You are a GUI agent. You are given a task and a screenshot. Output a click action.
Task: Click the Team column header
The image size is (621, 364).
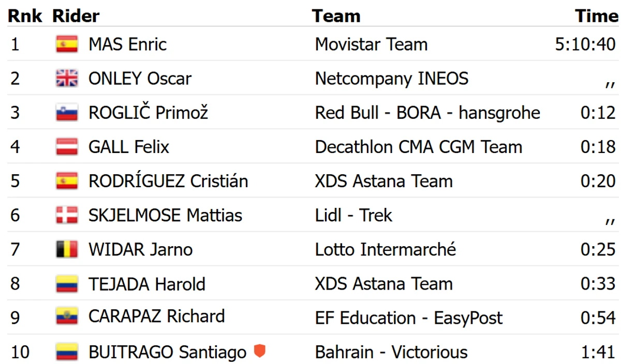pos(336,16)
